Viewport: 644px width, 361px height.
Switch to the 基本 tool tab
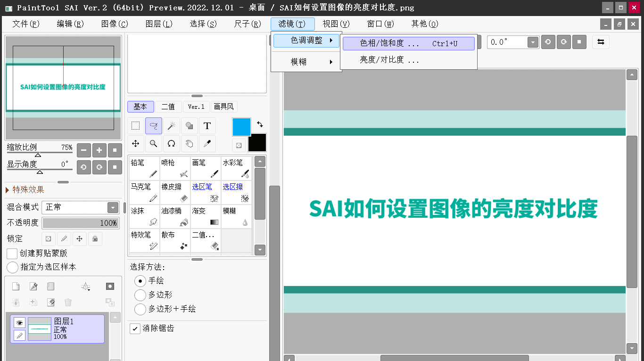(x=140, y=107)
